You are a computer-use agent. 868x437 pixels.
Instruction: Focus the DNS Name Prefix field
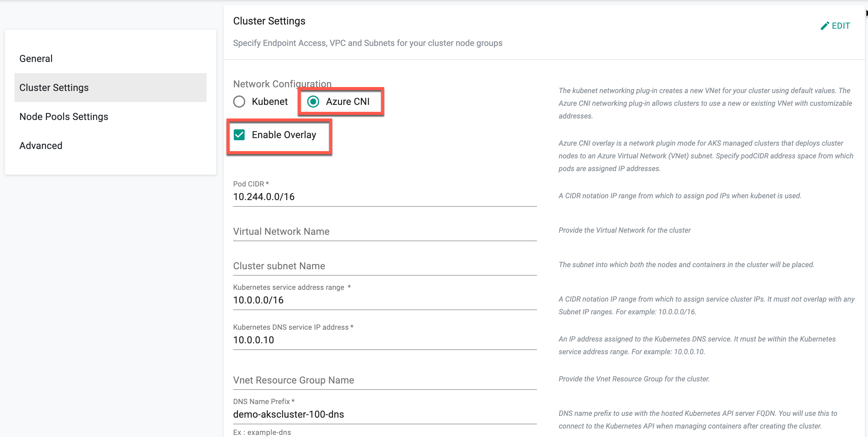385,414
